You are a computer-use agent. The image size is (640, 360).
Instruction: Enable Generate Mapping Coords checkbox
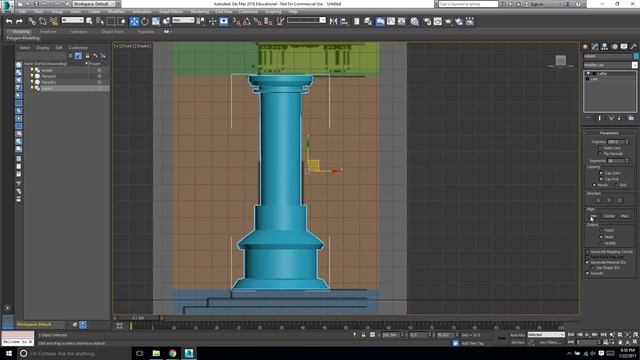(587, 252)
